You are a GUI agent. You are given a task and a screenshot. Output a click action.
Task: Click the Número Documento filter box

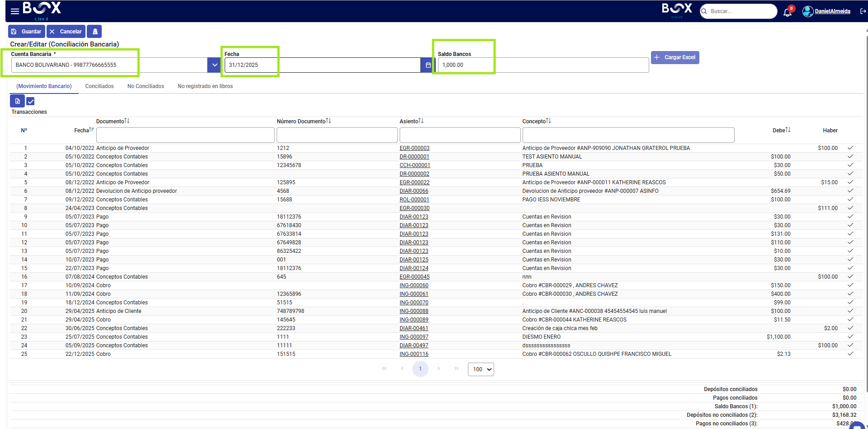[337, 135]
